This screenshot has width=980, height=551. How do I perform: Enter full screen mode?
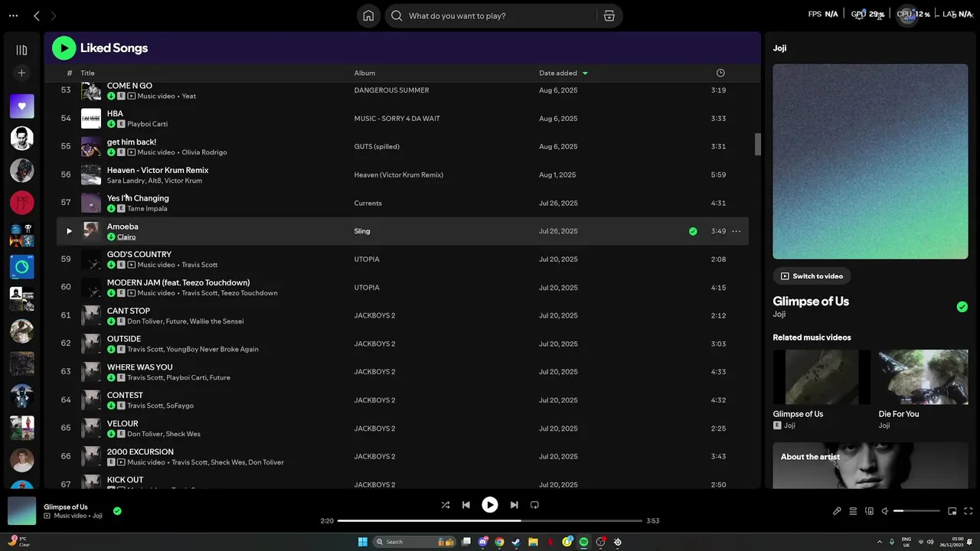pyautogui.click(x=969, y=511)
